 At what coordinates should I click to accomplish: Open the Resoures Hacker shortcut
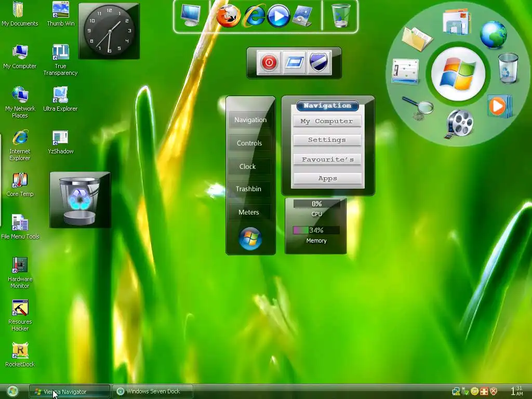click(20, 316)
